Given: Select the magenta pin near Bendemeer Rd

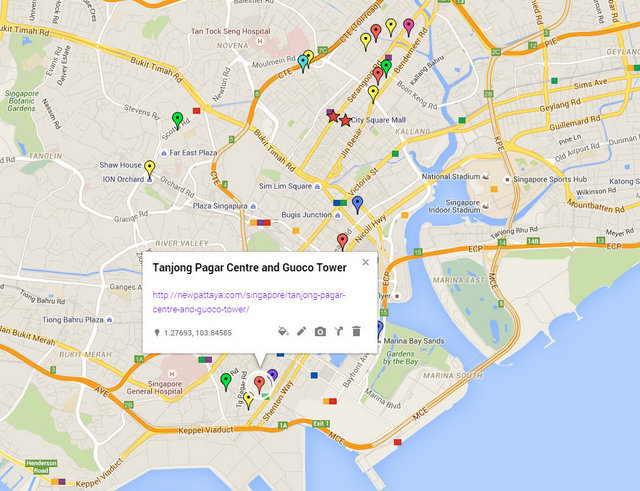Looking at the screenshot, I should [409, 27].
